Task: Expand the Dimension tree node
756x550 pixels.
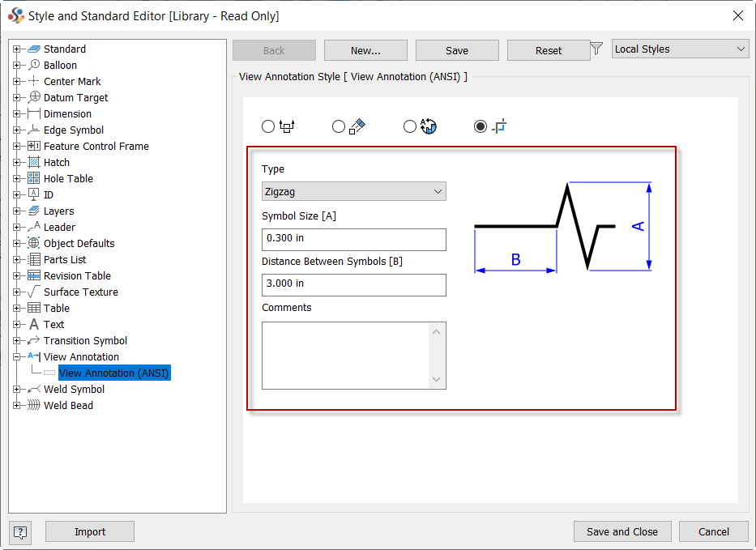Action: (16, 113)
